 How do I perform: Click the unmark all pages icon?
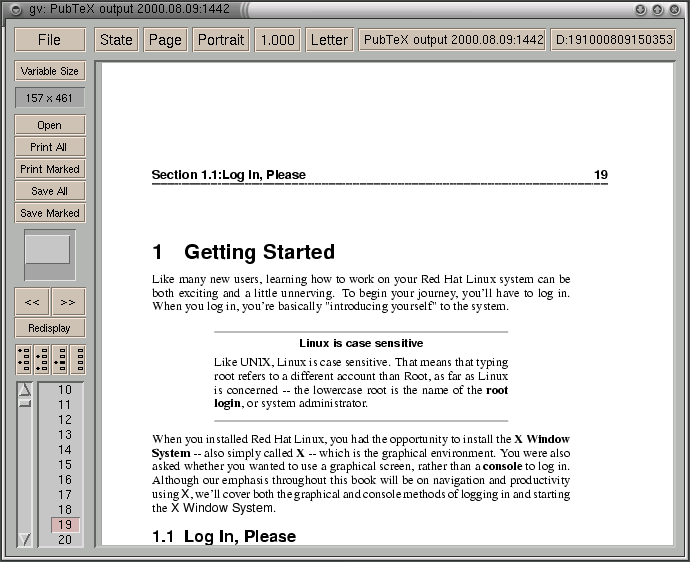[78, 360]
